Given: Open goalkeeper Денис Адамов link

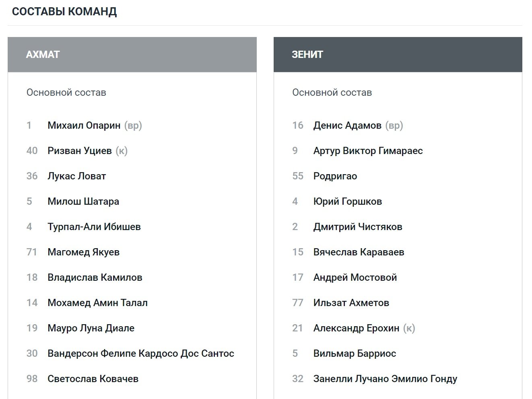Looking at the screenshot, I should click(x=347, y=125).
